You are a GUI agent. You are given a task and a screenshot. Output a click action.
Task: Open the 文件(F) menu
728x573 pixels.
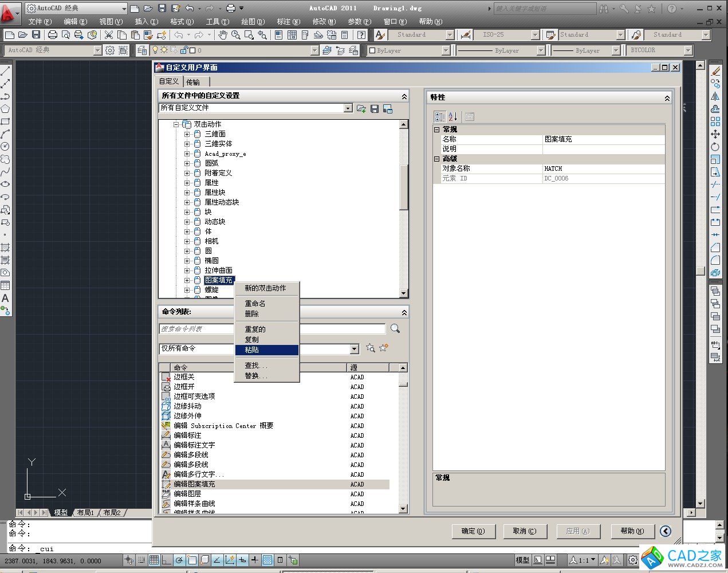tap(40, 21)
